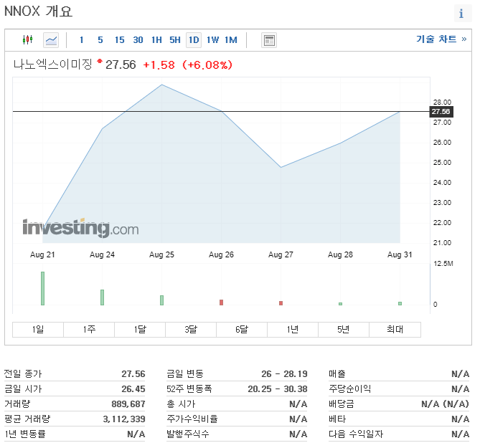Click the Aug 31 date axis label
This screenshot has height=448, width=480.
(400, 254)
